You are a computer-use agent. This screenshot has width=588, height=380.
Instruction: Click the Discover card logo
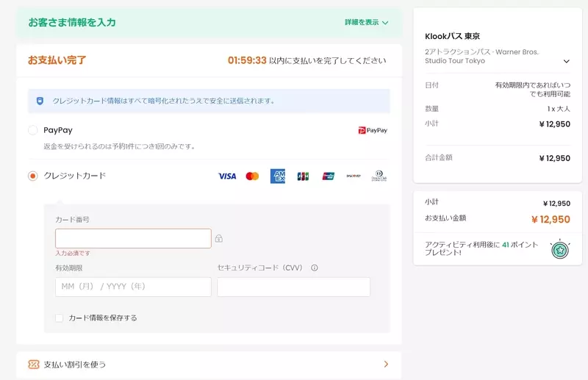tap(354, 176)
